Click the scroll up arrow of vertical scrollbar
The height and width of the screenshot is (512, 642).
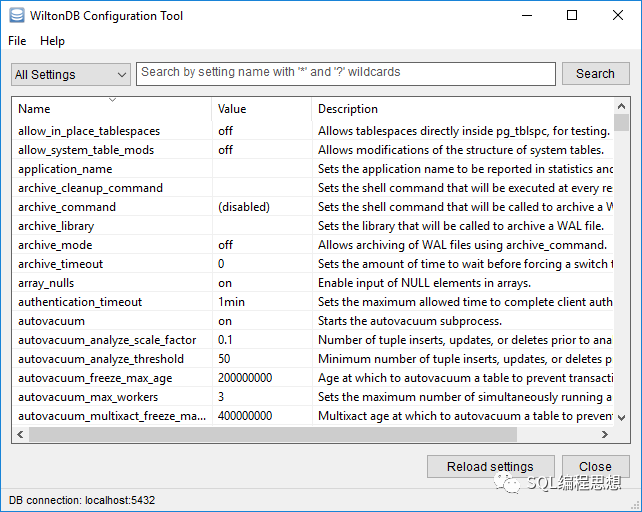pos(621,105)
